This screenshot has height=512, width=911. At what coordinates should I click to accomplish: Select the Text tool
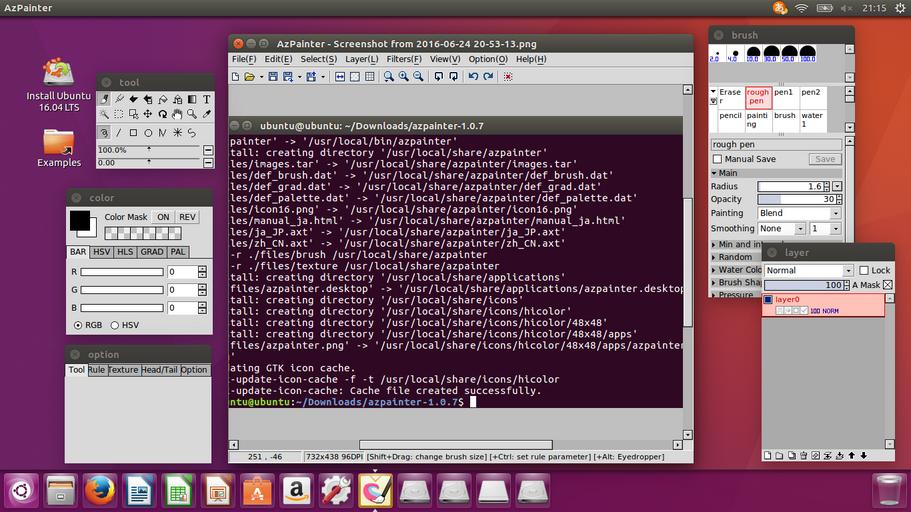[206, 99]
